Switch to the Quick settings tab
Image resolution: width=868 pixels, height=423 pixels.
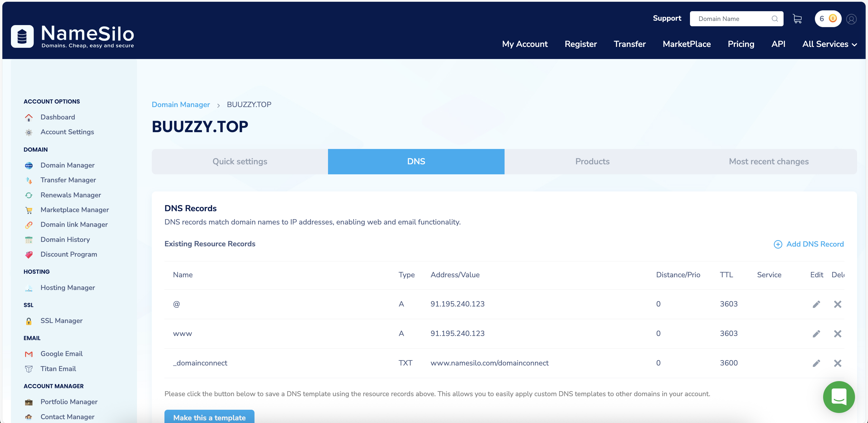click(239, 161)
